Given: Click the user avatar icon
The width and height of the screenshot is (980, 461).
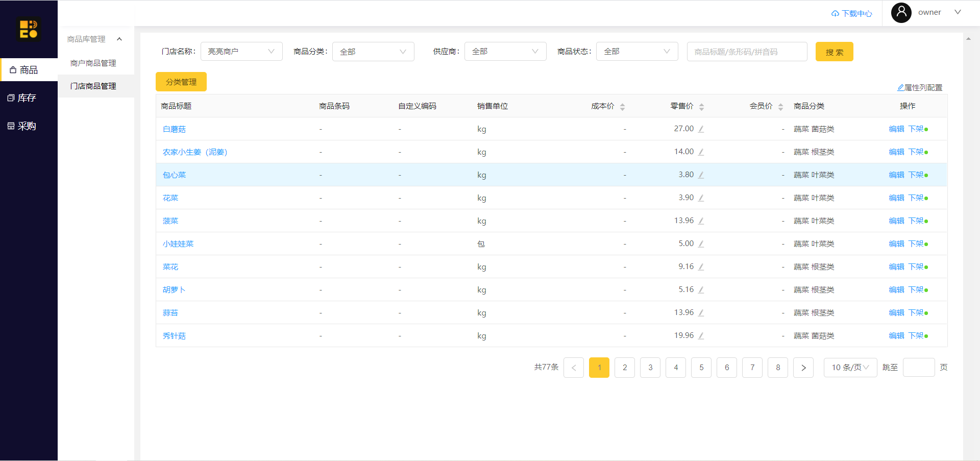Looking at the screenshot, I should coord(901,12).
